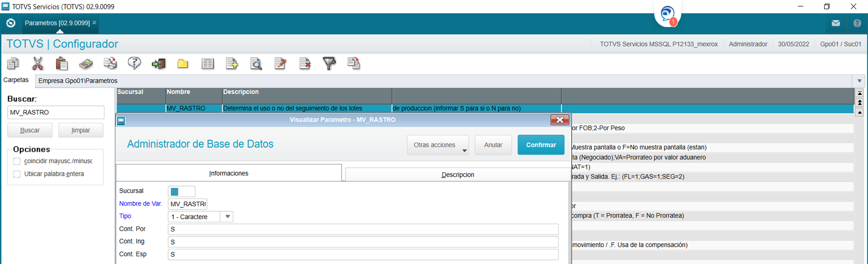Click the grid scroll-to-top button
Image resolution: width=868 pixels, height=264 pixels.
[x=860, y=93]
